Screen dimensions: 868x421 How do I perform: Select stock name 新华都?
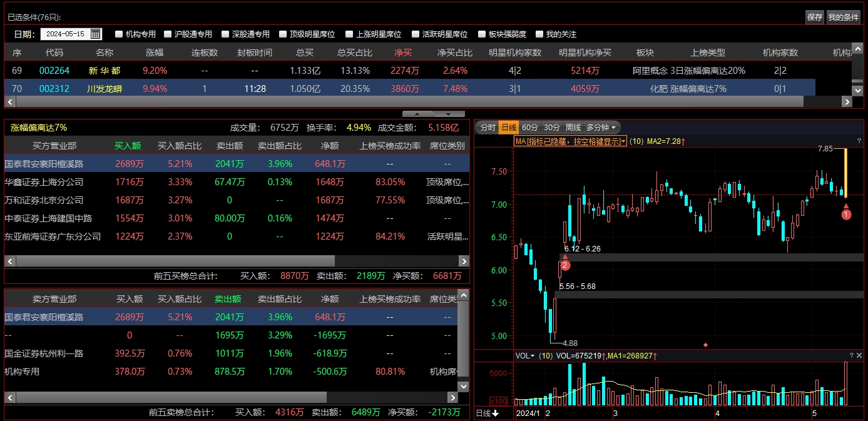coord(105,71)
